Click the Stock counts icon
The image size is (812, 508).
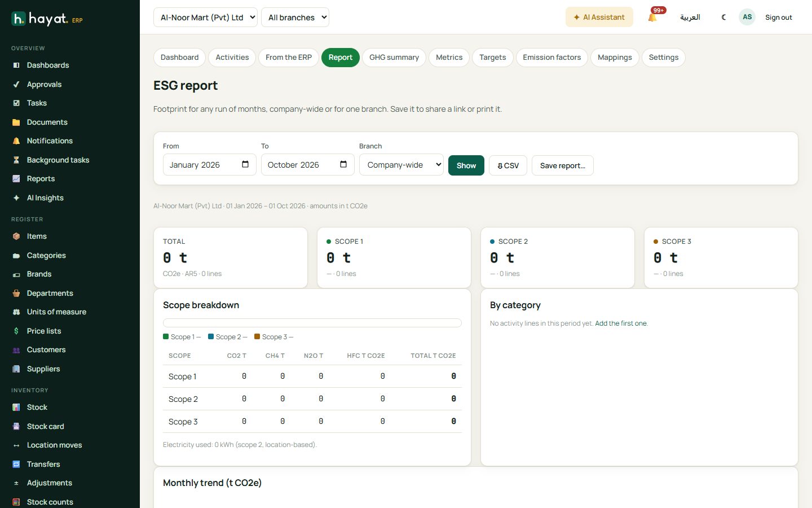coord(16,502)
